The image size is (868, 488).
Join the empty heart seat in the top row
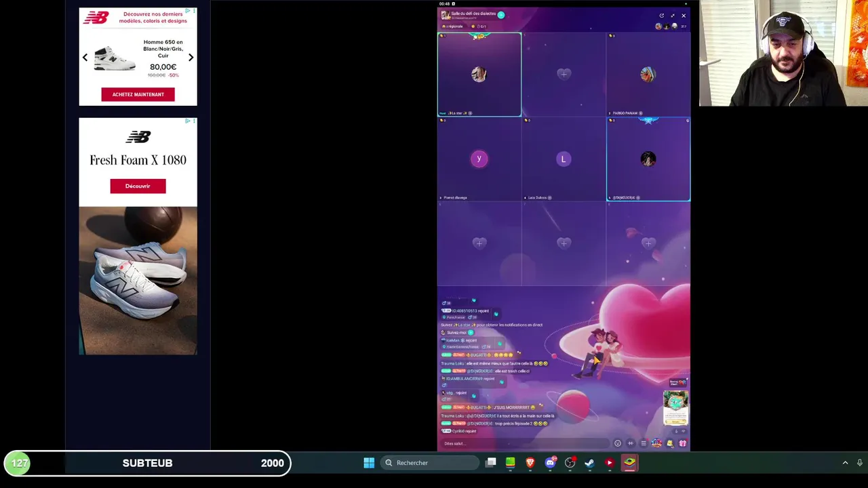pos(564,74)
